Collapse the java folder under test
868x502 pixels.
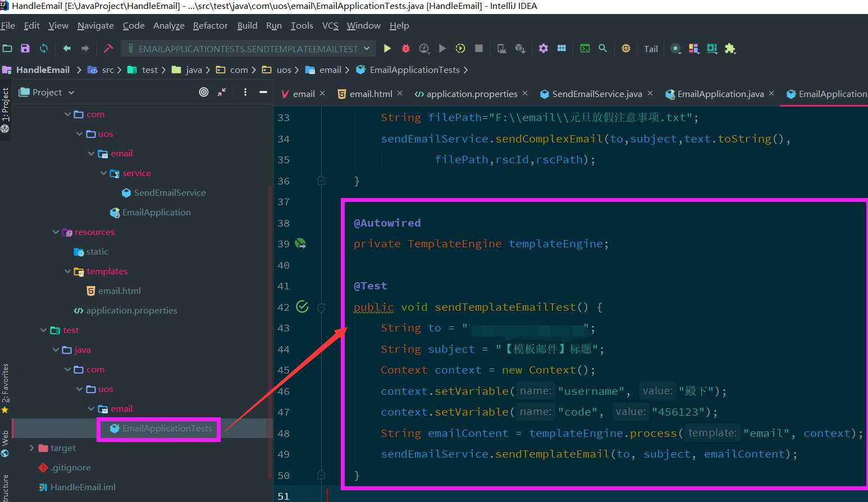[56, 349]
